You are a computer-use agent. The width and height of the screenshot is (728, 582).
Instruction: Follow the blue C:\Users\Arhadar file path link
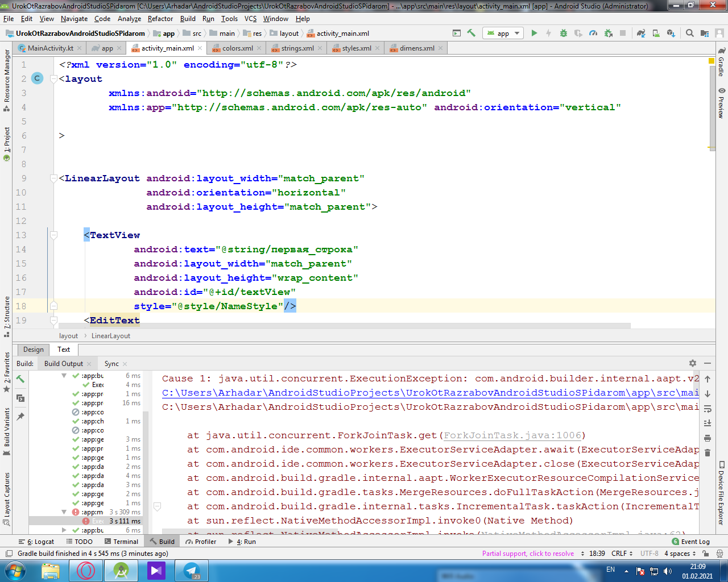pos(431,393)
